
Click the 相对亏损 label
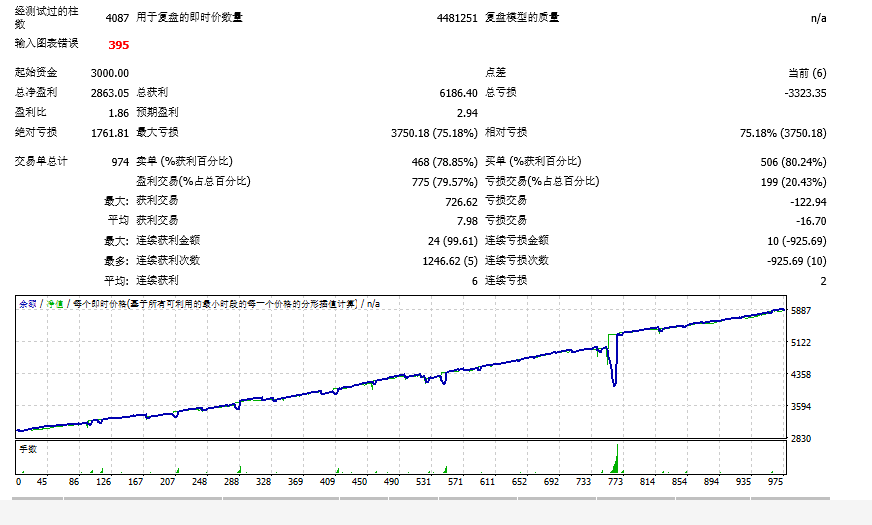[506, 132]
